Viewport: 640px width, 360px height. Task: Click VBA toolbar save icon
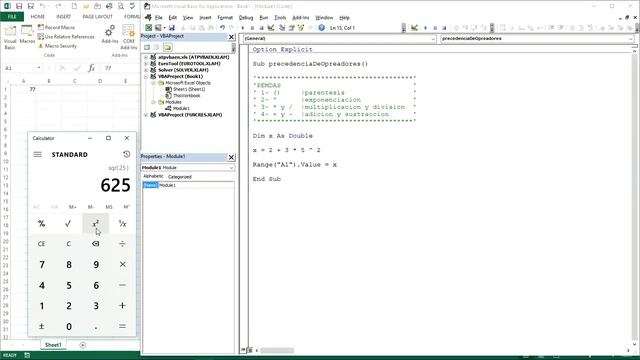point(171,28)
